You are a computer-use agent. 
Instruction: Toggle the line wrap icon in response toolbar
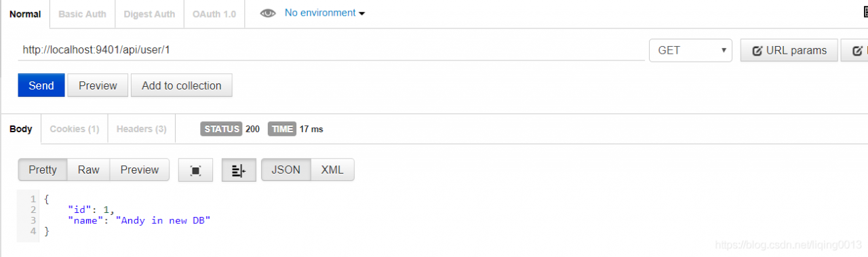coord(239,170)
